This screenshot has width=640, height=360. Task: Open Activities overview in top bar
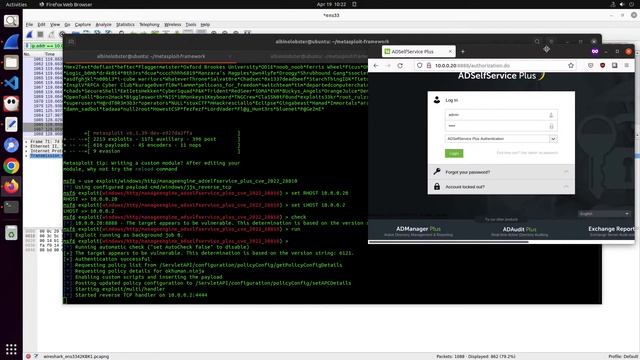tap(16, 4)
